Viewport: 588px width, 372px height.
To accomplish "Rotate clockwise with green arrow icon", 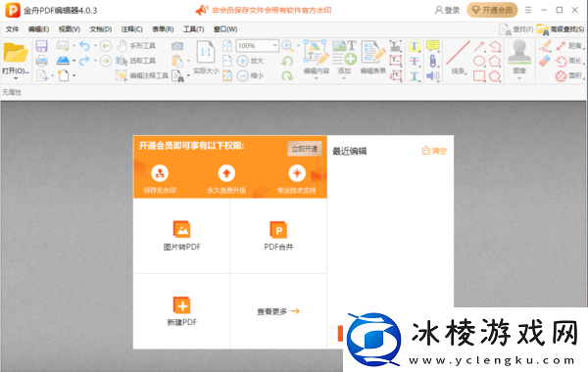I will (x=287, y=75).
